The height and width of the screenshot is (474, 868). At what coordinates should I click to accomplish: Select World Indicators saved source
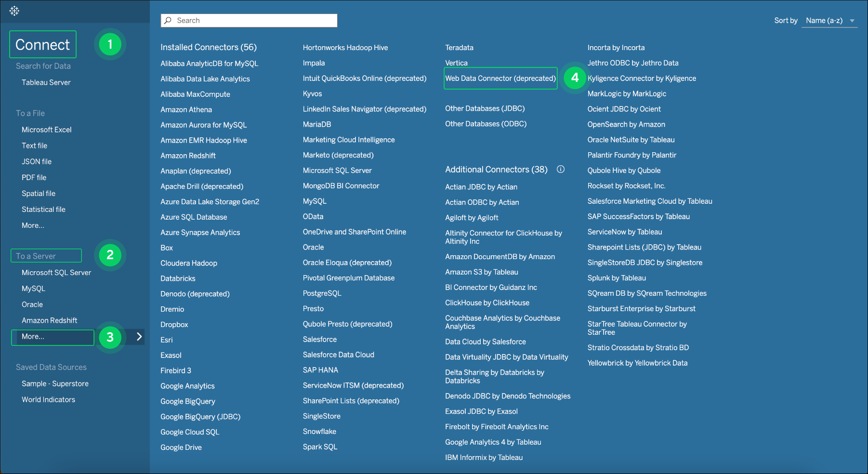[48, 399]
